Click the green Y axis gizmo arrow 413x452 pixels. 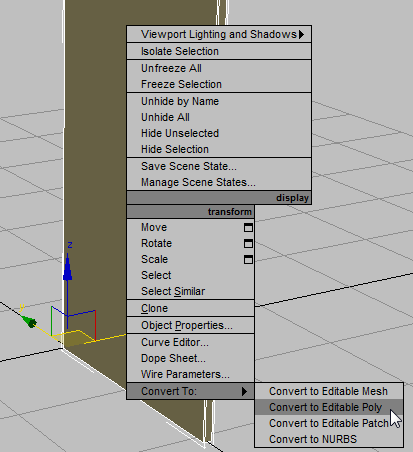click(x=29, y=321)
